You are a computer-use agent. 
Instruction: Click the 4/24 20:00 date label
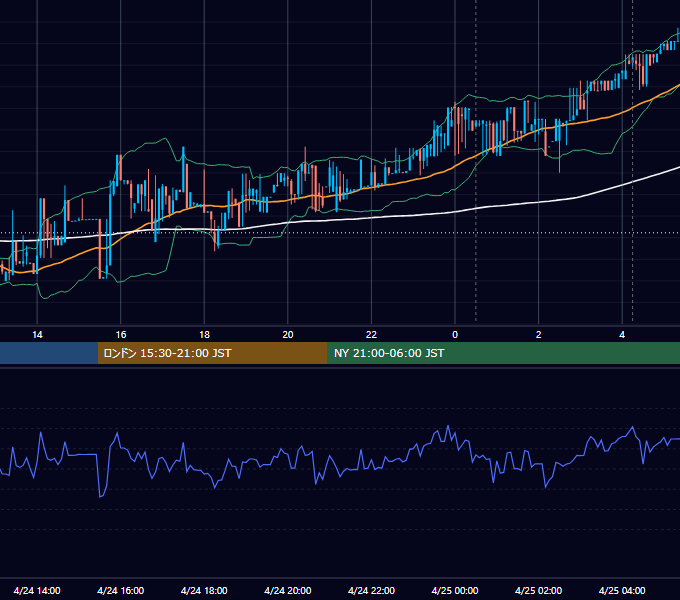[288, 590]
